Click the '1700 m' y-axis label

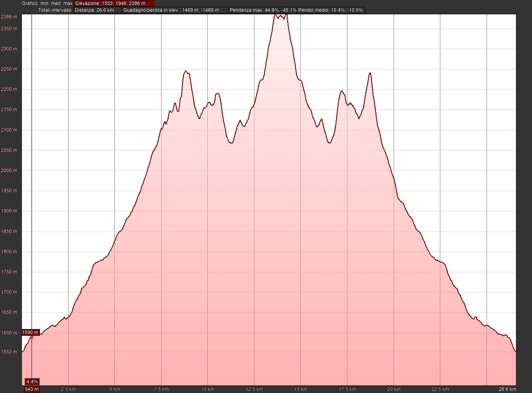9,292
